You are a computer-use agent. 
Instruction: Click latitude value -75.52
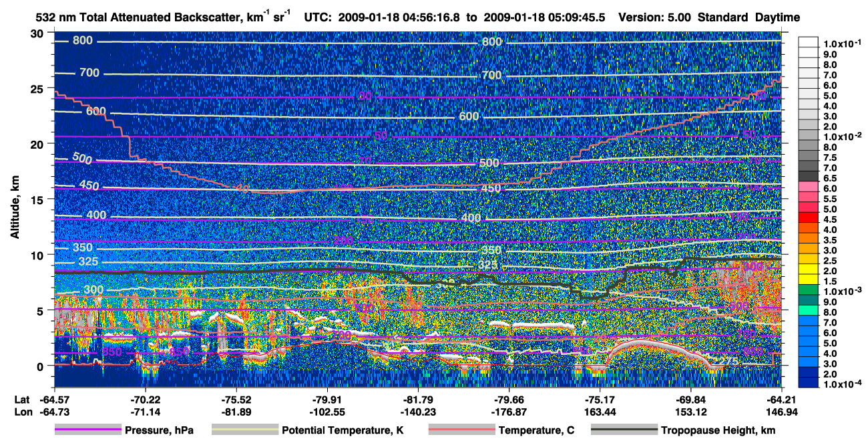click(x=236, y=400)
